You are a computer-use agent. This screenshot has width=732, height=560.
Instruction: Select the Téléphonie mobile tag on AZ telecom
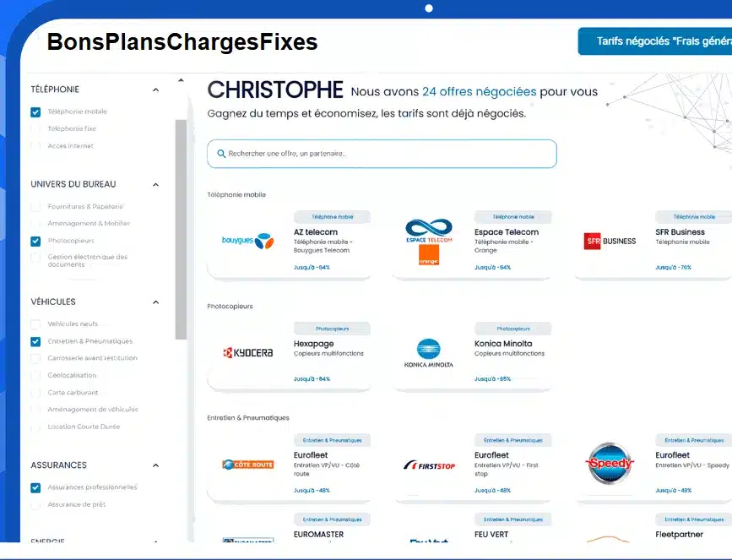(x=333, y=217)
